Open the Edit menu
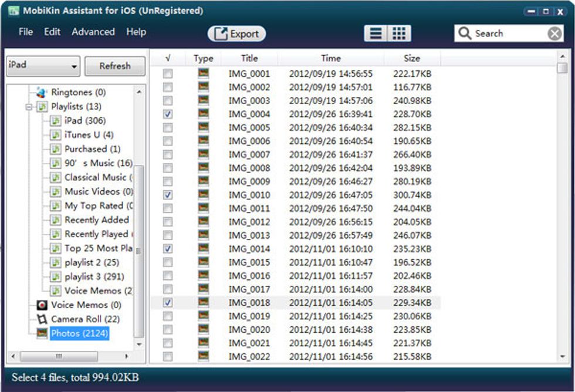 tap(52, 32)
